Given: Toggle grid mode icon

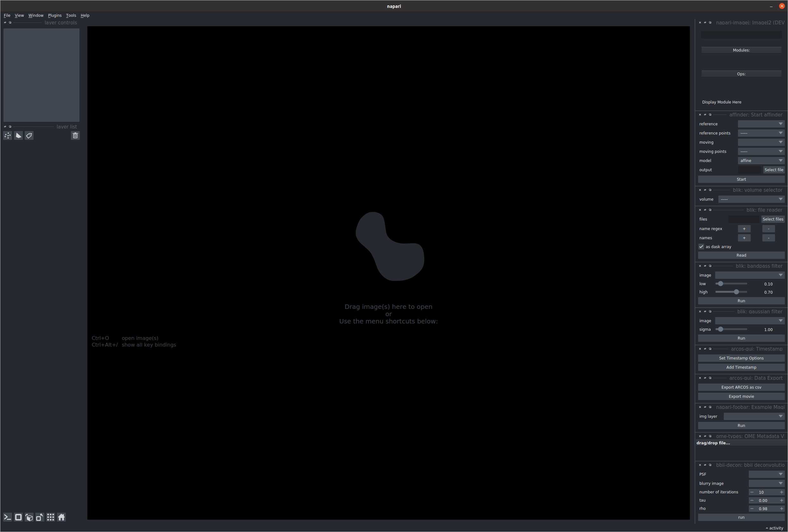Looking at the screenshot, I should 51,517.
